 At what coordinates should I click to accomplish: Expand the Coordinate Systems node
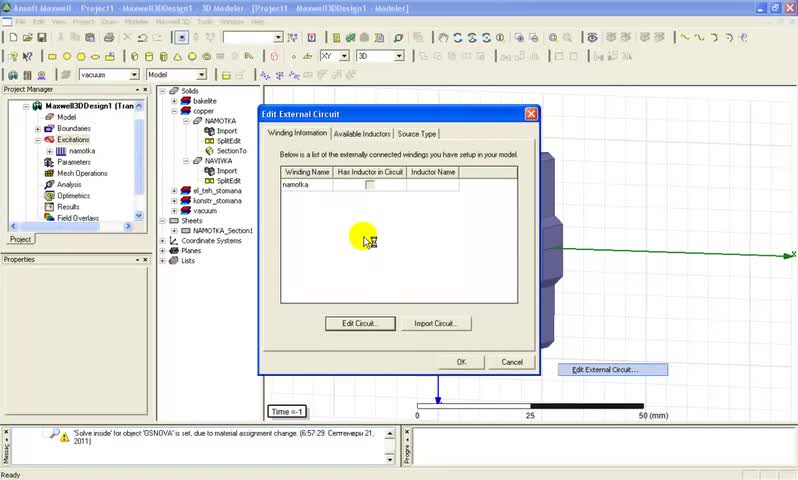[162, 241]
